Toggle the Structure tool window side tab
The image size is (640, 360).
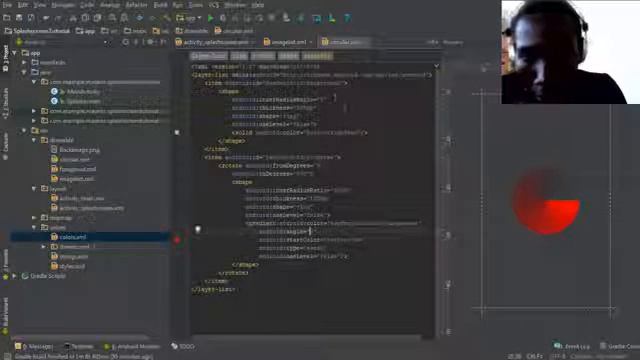(x=5, y=103)
